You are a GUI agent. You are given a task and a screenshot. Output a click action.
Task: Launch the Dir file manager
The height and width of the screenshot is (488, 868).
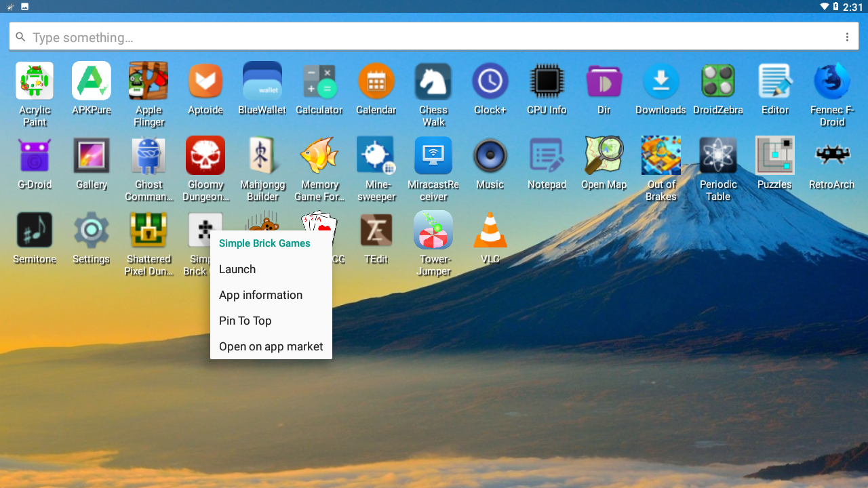pos(604,81)
